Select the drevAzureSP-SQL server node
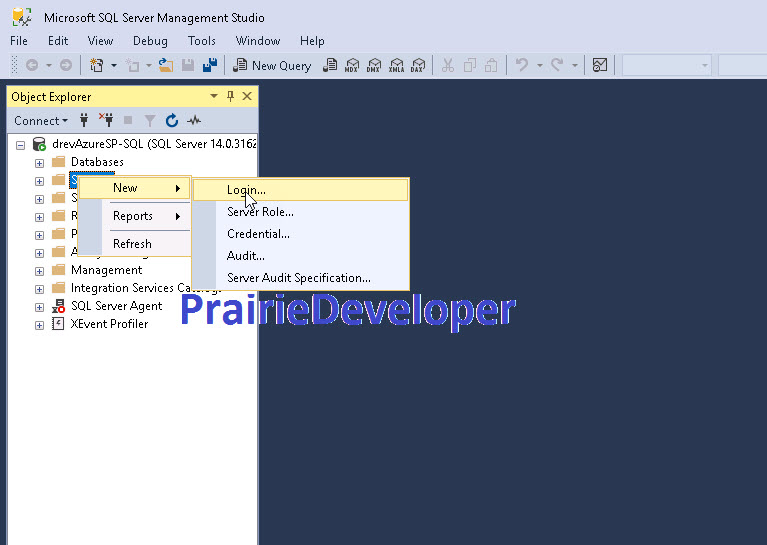The image size is (767, 545). pos(154,144)
